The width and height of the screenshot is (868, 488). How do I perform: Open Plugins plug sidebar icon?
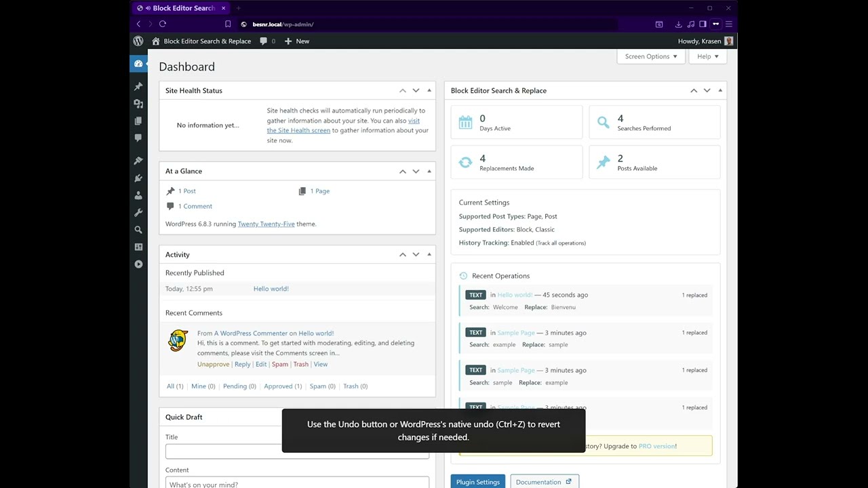[x=138, y=178]
